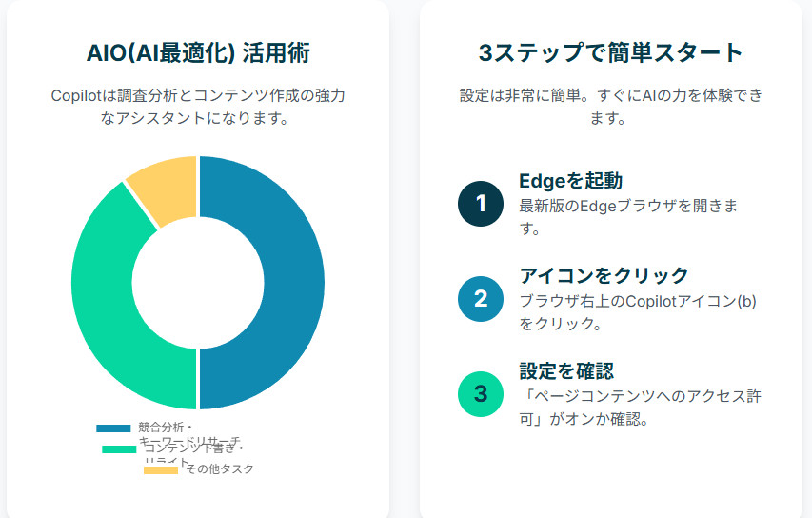Toggle the blue 競合分析 legend swatch

point(113,428)
